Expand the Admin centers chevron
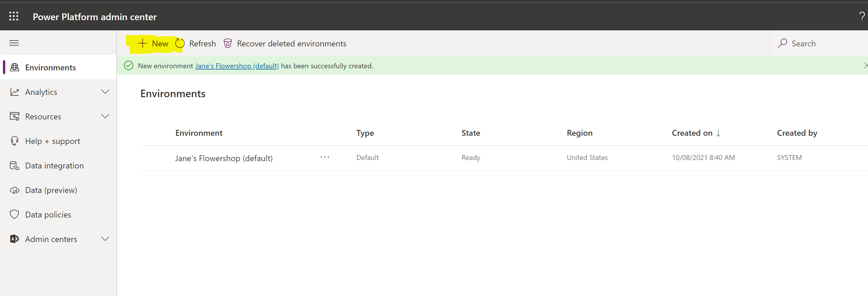The image size is (868, 296). (105, 239)
